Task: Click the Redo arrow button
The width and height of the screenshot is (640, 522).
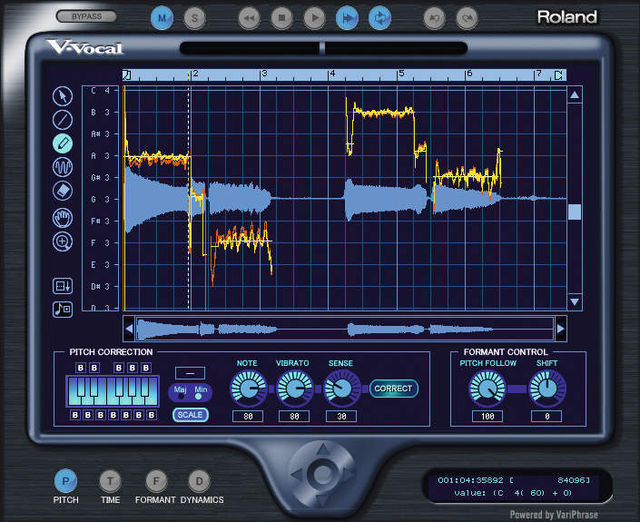Action: (x=467, y=18)
